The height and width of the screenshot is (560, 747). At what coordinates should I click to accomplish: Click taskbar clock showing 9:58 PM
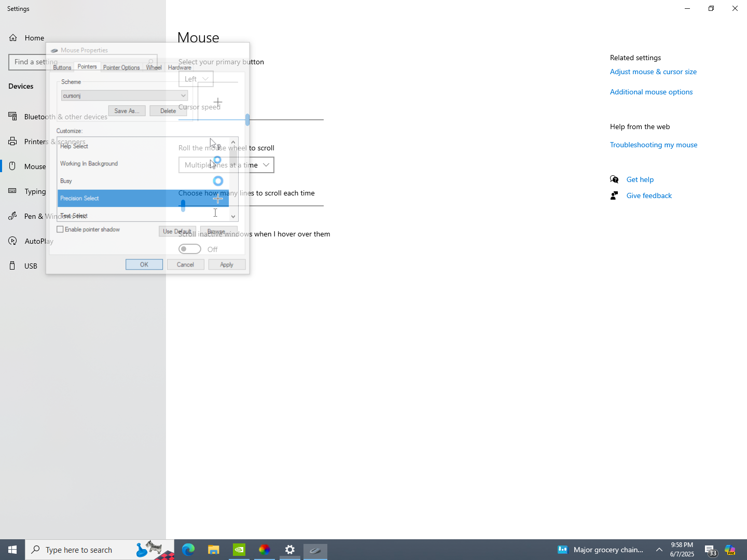click(x=682, y=550)
